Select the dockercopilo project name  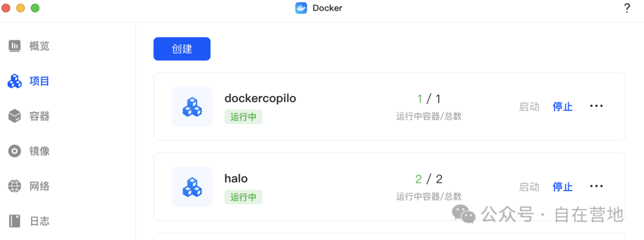point(260,98)
